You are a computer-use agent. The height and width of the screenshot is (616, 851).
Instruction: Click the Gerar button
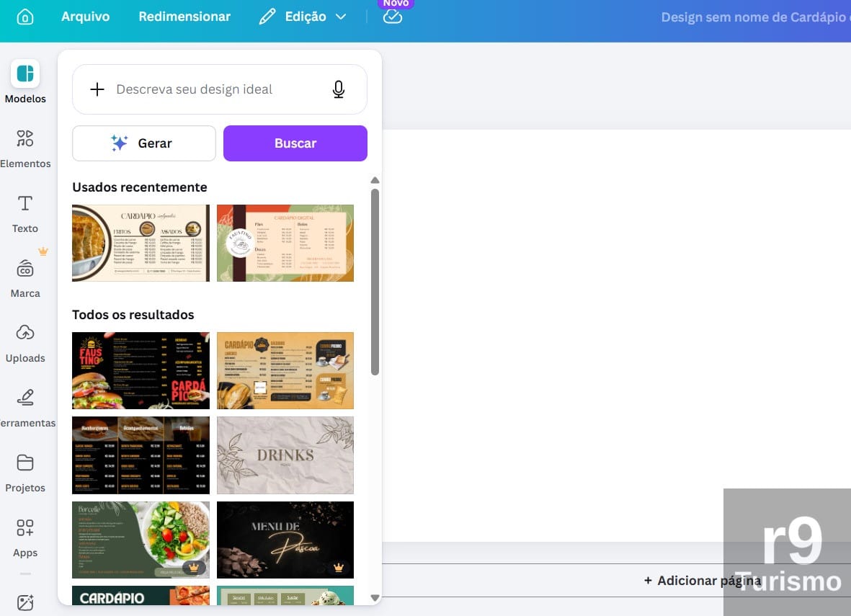144,143
